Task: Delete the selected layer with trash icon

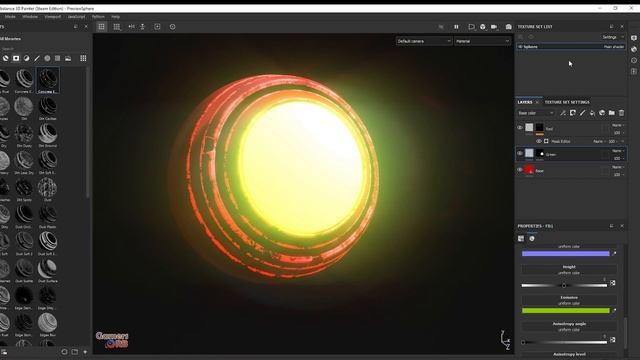Action: (621, 113)
